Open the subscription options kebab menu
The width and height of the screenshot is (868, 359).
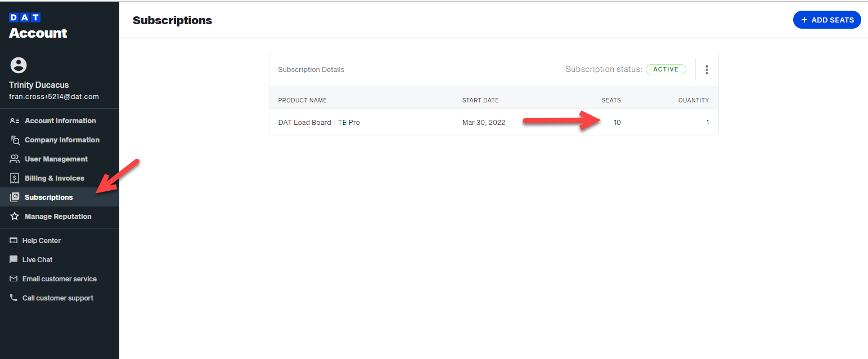click(x=707, y=69)
